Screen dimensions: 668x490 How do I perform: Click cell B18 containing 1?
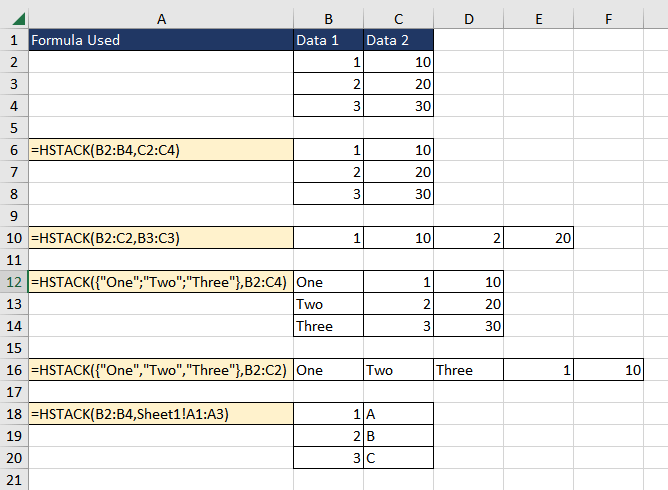tap(328, 414)
